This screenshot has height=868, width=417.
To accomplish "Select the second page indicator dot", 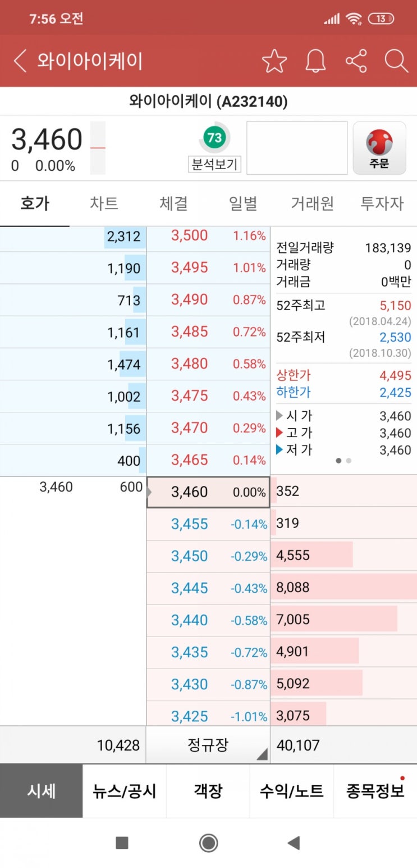I will click(349, 460).
